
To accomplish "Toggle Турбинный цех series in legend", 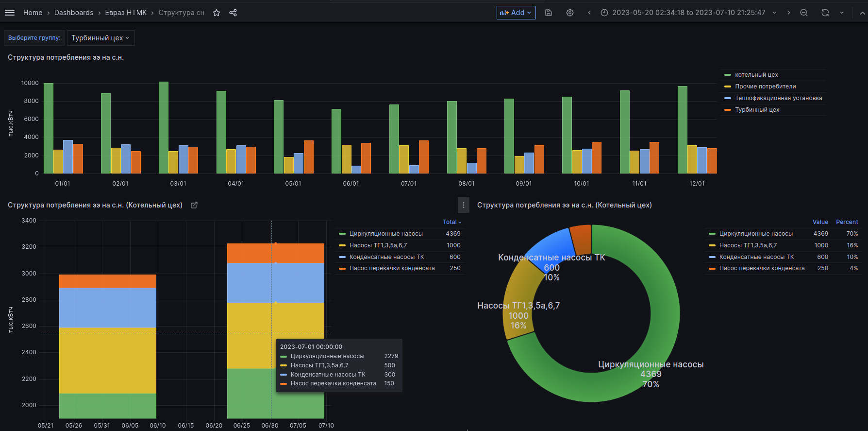I will pyautogui.click(x=756, y=110).
